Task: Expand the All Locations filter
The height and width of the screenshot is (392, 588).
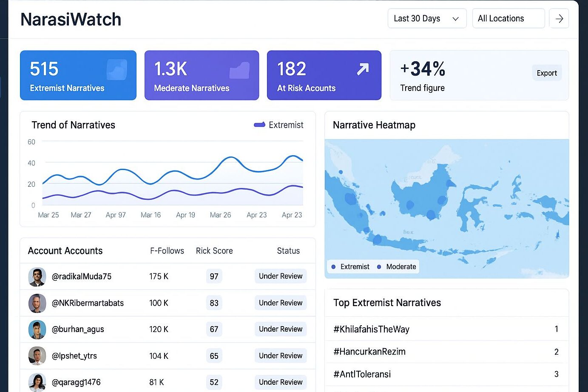Action: point(508,19)
